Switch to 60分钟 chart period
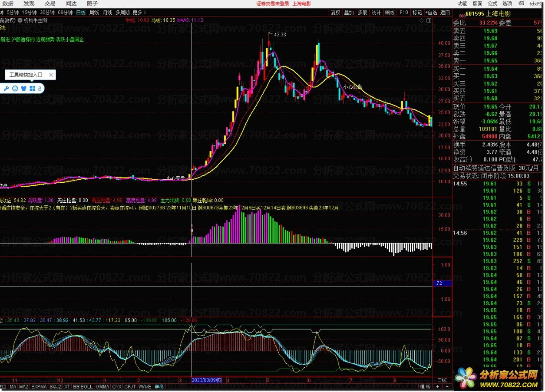Viewport: 545px width, 392px height. coord(65,13)
